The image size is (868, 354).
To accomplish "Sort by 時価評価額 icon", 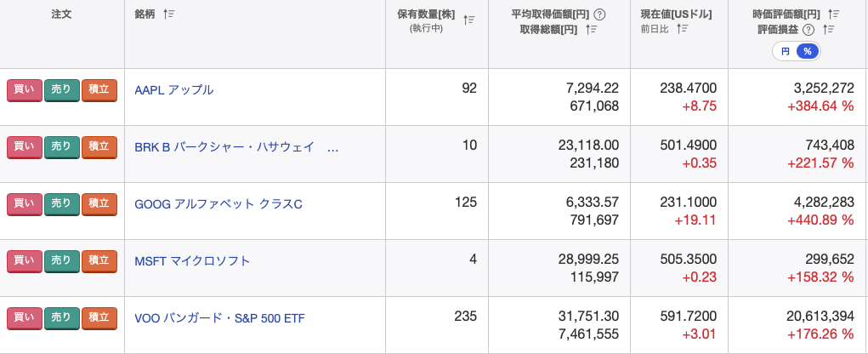I will tap(834, 14).
